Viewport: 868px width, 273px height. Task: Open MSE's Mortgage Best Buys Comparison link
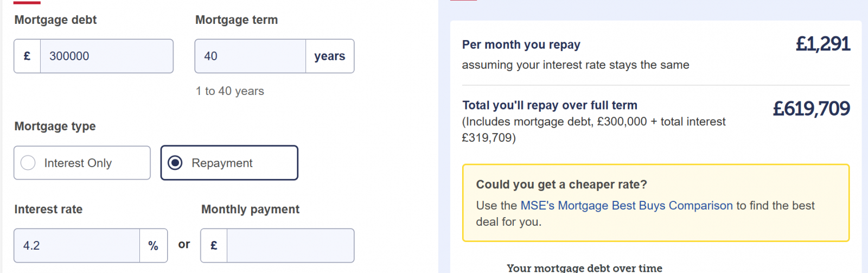click(x=627, y=206)
